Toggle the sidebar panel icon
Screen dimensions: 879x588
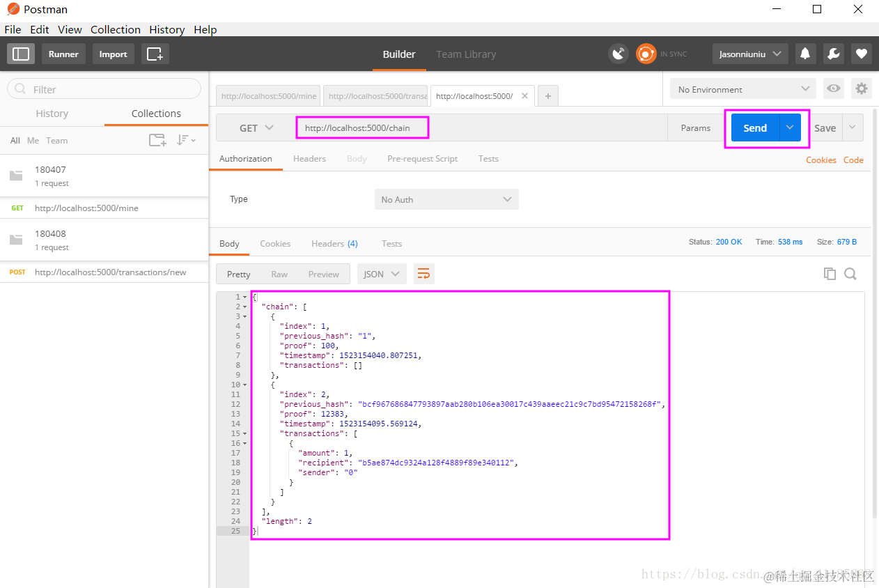click(21, 54)
